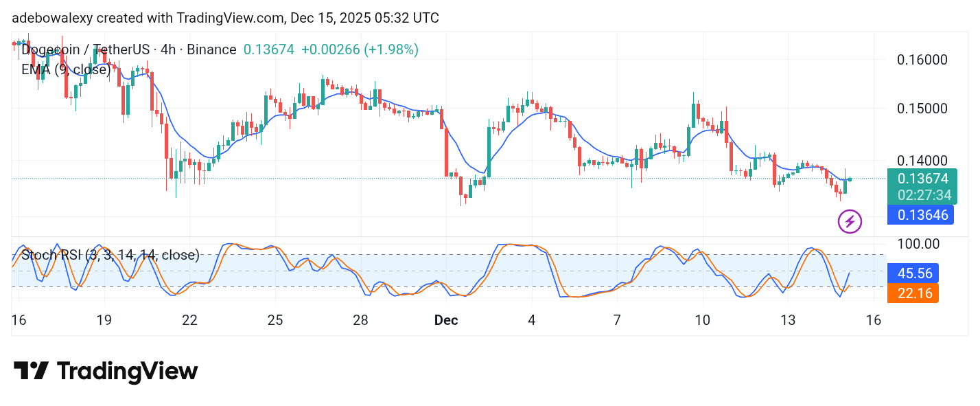Click the countdown timer 02:27:34

pyautogui.click(x=924, y=195)
